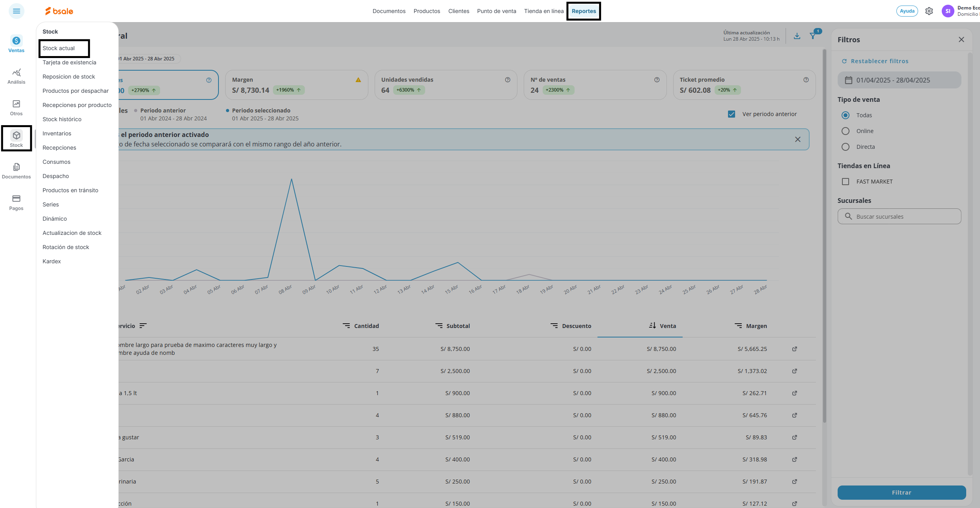Open Stock actual from the menu
The width and height of the screenshot is (980, 508).
(x=59, y=48)
